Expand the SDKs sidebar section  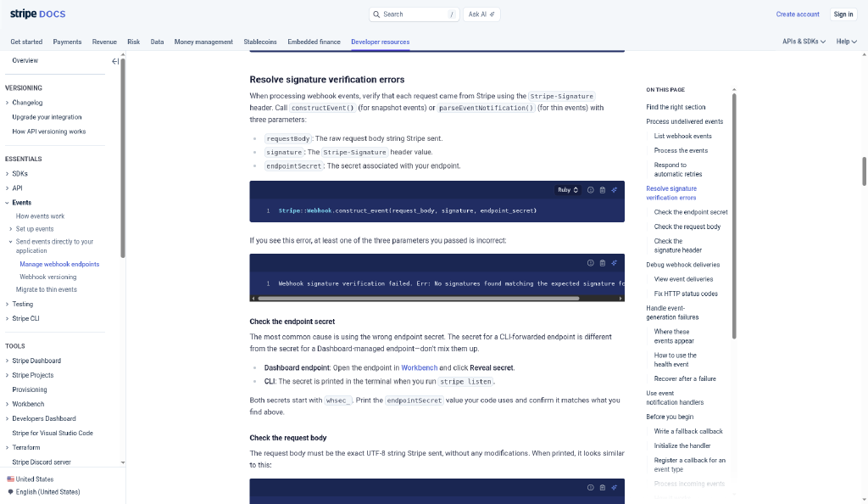click(x=7, y=174)
